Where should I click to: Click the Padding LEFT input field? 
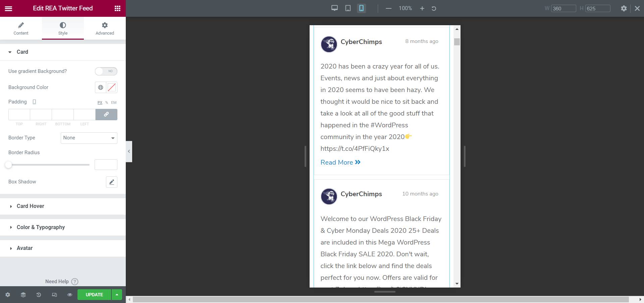click(x=85, y=115)
